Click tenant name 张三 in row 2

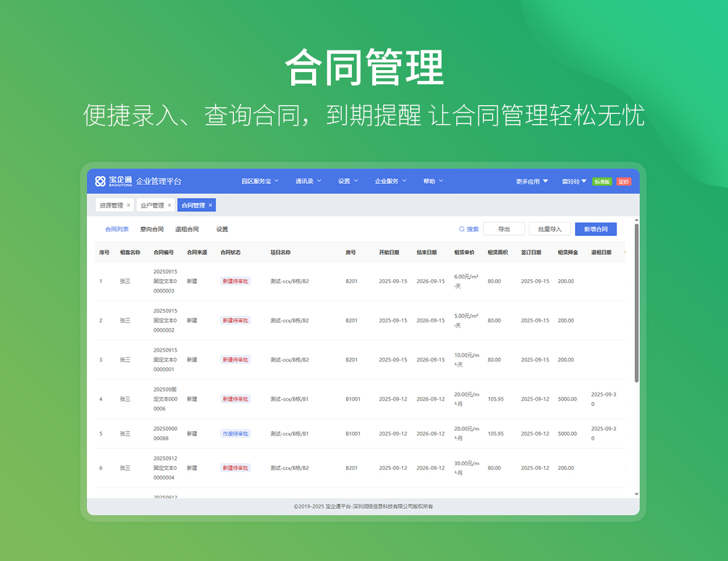click(x=125, y=320)
